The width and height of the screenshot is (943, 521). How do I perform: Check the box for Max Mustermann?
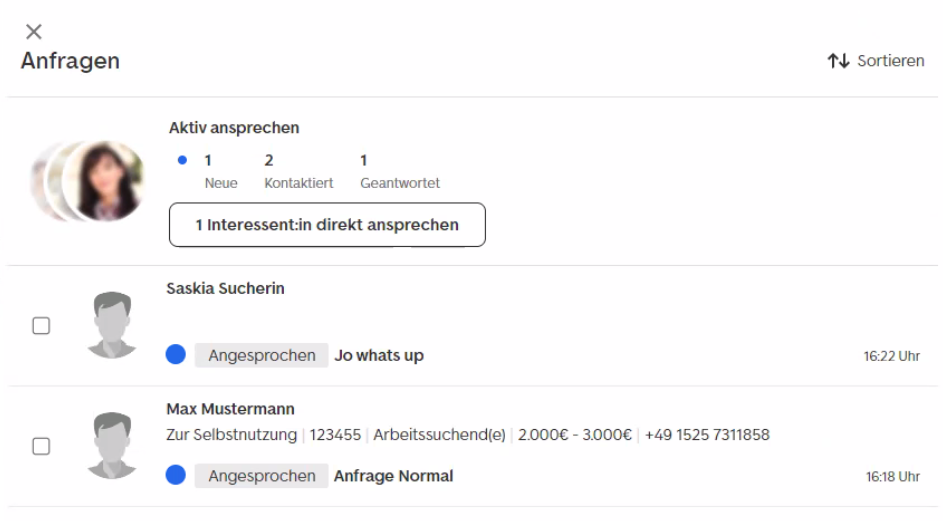[x=41, y=446]
